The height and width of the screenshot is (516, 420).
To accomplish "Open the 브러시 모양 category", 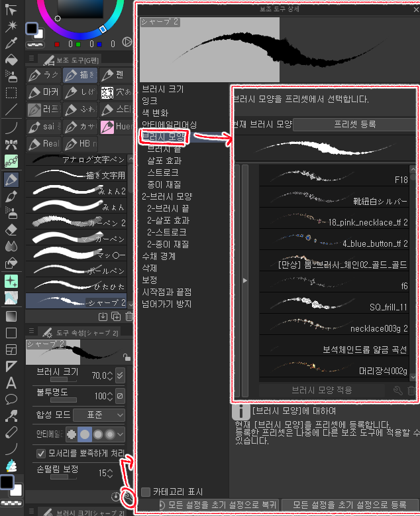I will pyautogui.click(x=164, y=137).
